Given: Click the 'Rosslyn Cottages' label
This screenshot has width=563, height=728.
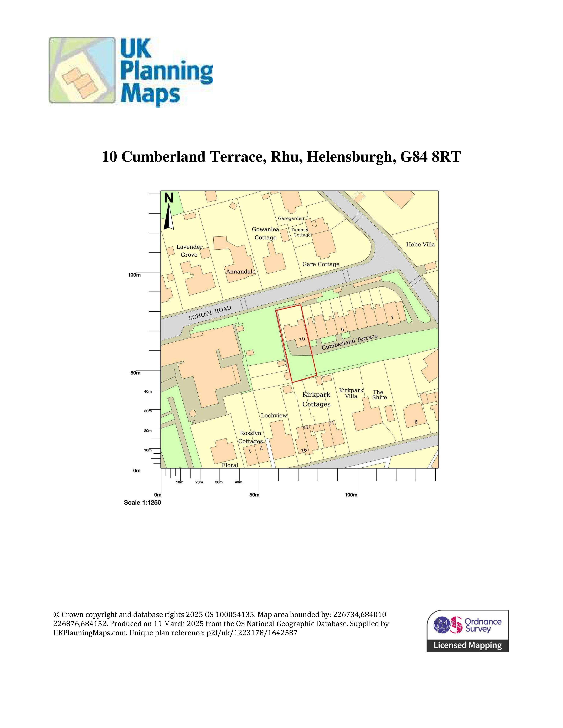Looking at the screenshot, I should pos(251,437).
